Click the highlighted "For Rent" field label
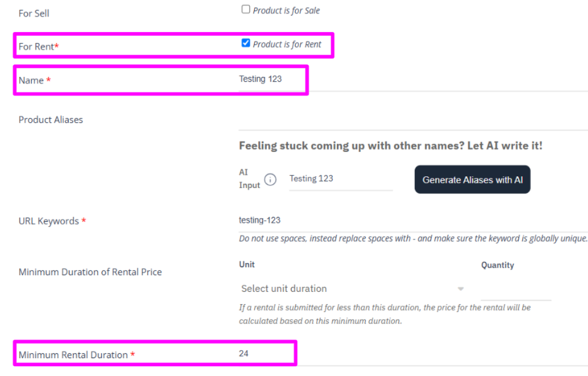The height and width of the screenshot is (376, 588). pyautogui.click(x=37, y=46)
